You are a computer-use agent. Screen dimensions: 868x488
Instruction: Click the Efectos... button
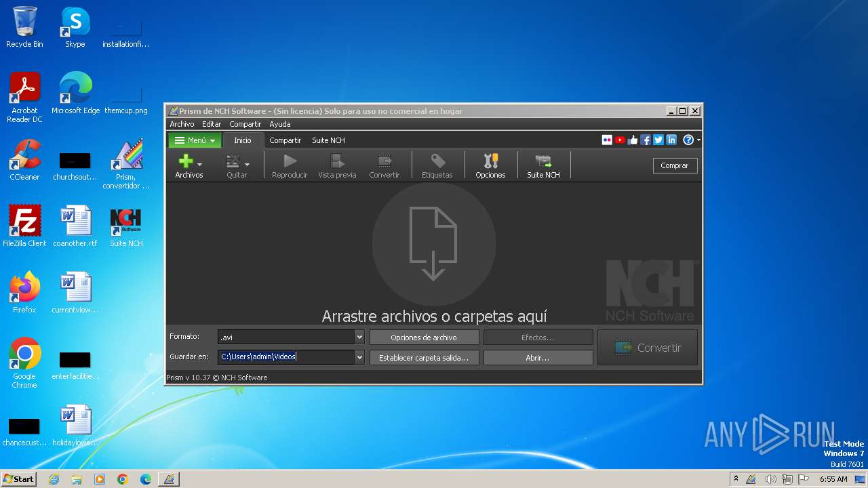[x=538, y=338]
